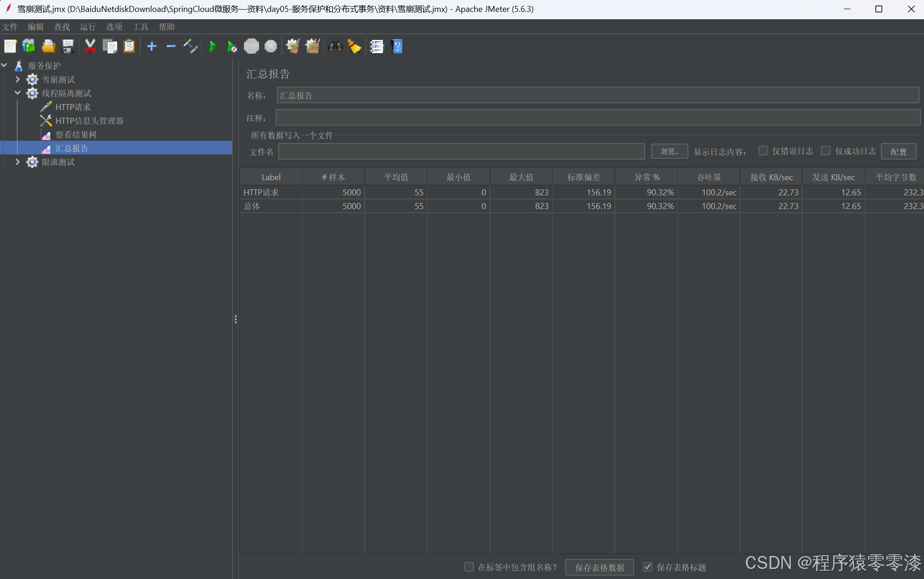This screenshot has height=579, width=924.
Task: Open the 运行 menu
Action: pos(88,27)
